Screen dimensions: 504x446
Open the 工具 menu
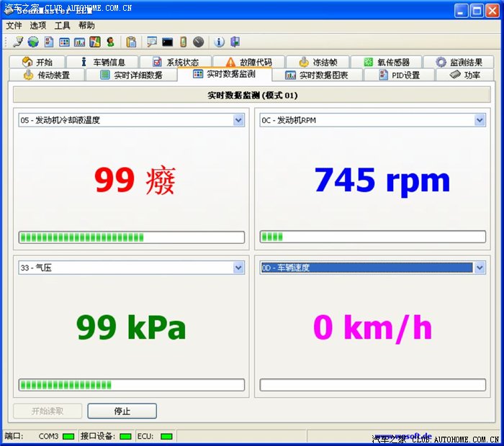coord(63,25)
